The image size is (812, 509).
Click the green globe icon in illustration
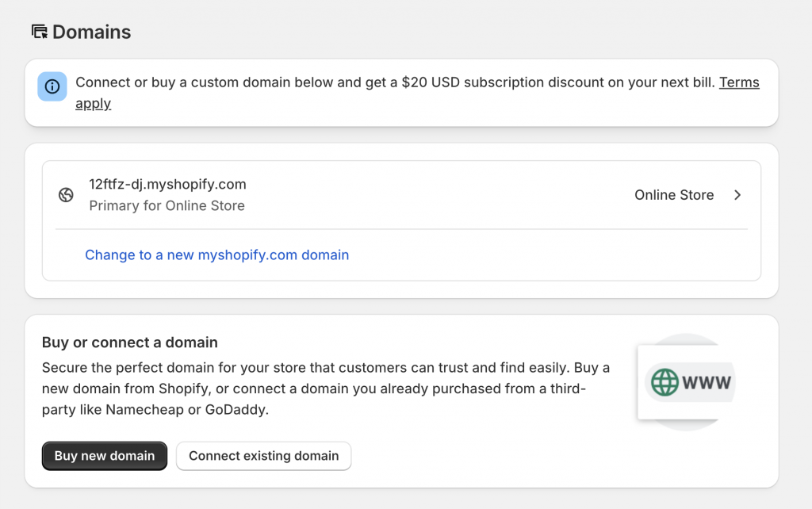point(665,382)
